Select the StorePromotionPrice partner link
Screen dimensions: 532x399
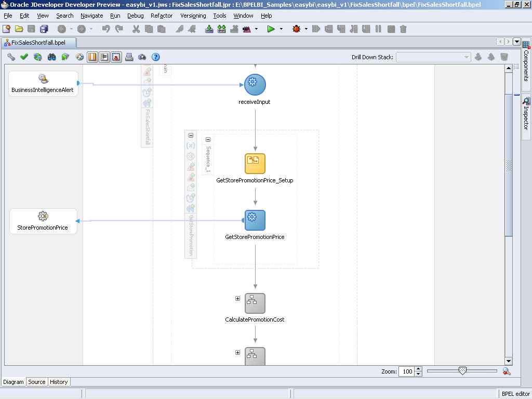click(x=43, y=221)
